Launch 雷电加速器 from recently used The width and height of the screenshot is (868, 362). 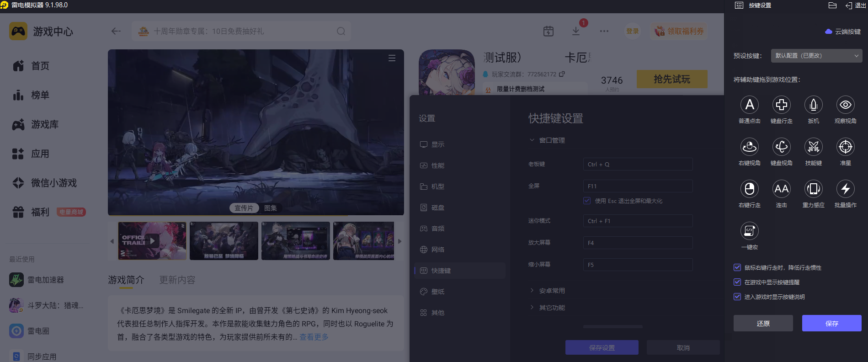click(37, 280)
